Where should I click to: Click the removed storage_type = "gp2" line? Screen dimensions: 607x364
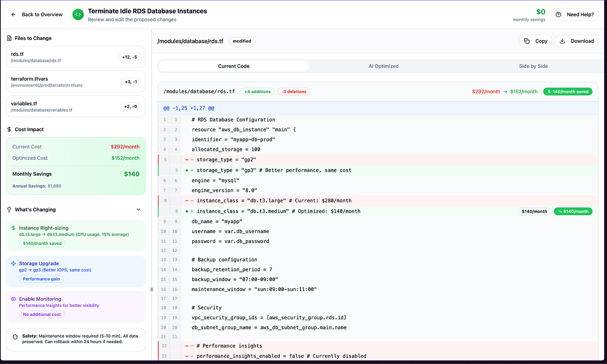[378, 160]
